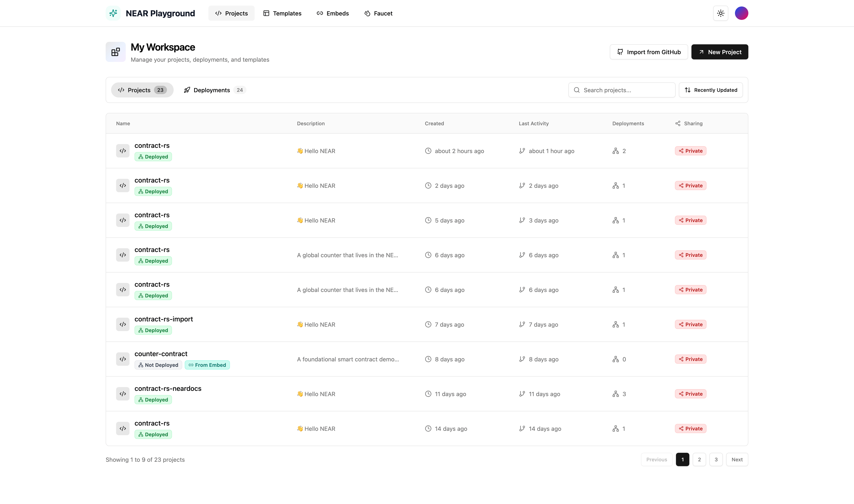The image size is (854, 504).
Task: Click the Description column header
Action: [x=311, y=123]
